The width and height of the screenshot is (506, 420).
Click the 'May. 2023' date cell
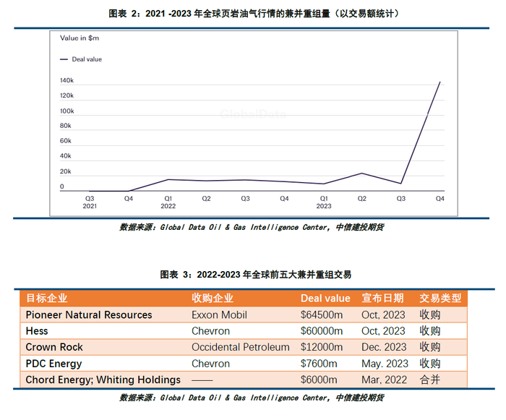pos(385,364)
